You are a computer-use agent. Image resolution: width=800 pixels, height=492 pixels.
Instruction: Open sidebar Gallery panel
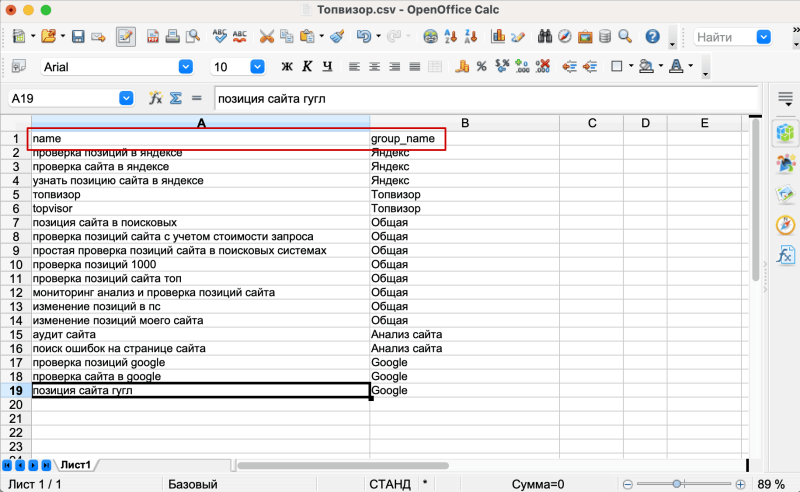[786, 193]
